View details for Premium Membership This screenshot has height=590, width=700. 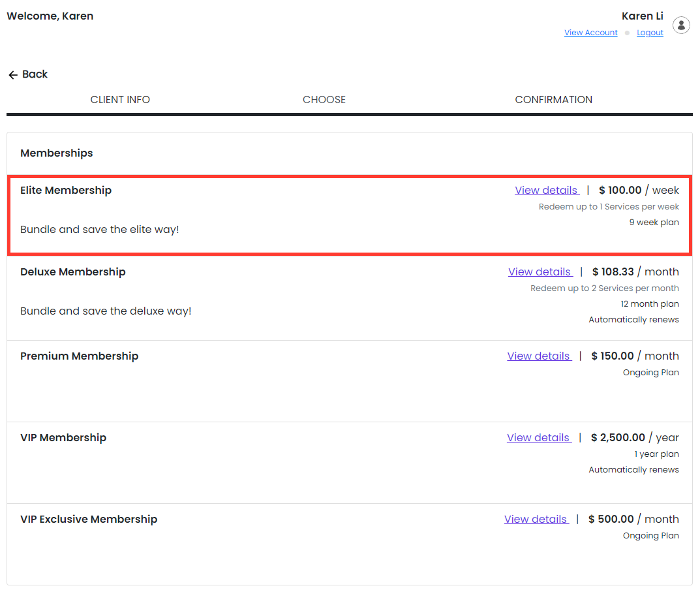540,356
